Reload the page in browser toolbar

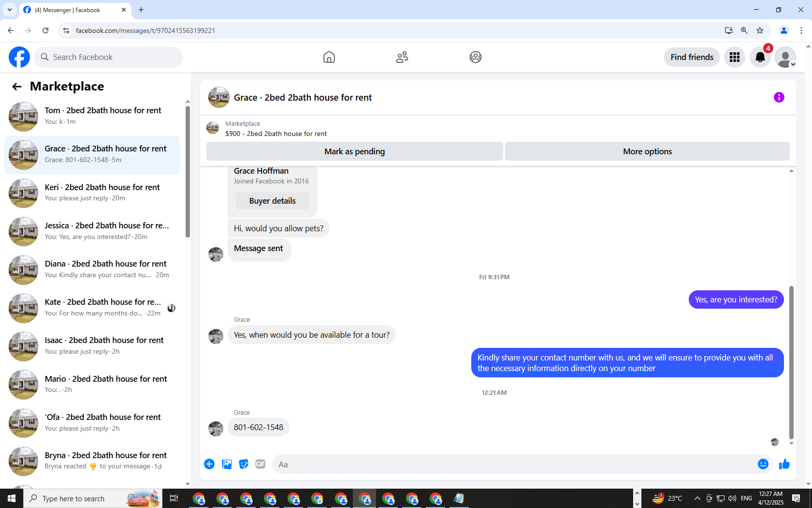45,30
